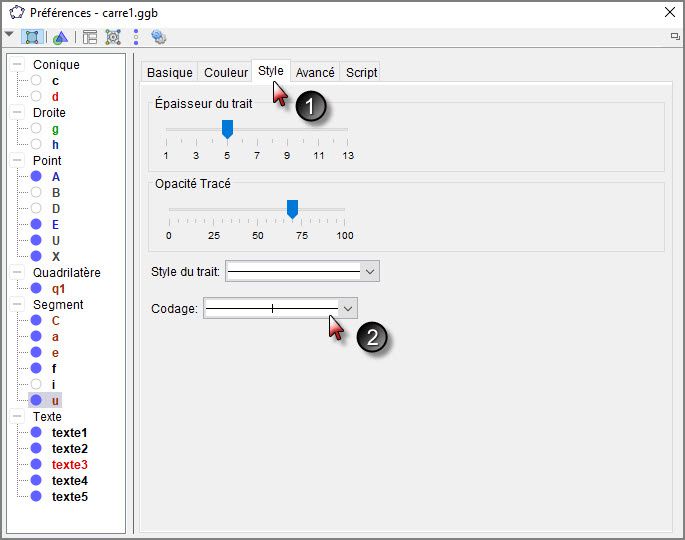Hide quadrilateral q1 via its visibility circle

[36, 288]
